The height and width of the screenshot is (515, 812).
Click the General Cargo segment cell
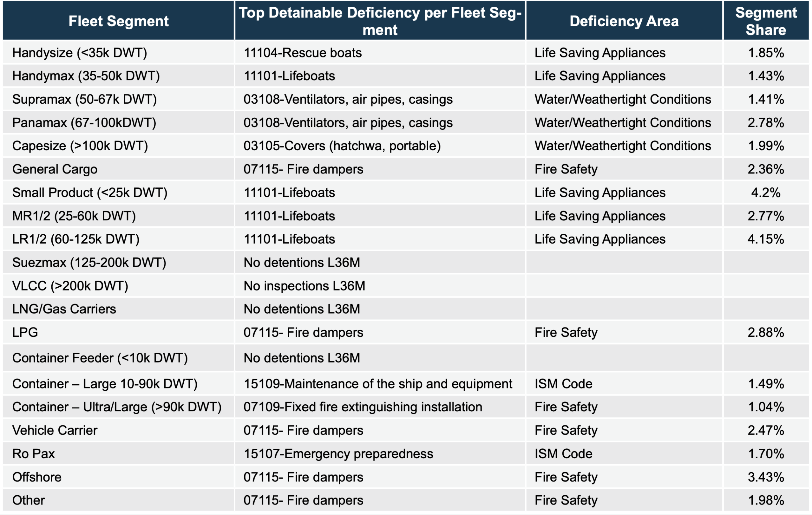click(55, 169)
